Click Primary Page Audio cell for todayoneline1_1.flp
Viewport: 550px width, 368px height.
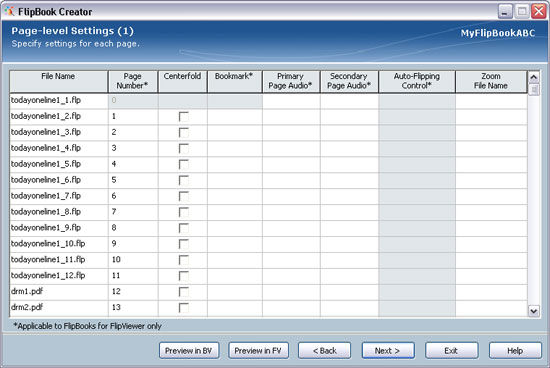[x=291, y=101]
